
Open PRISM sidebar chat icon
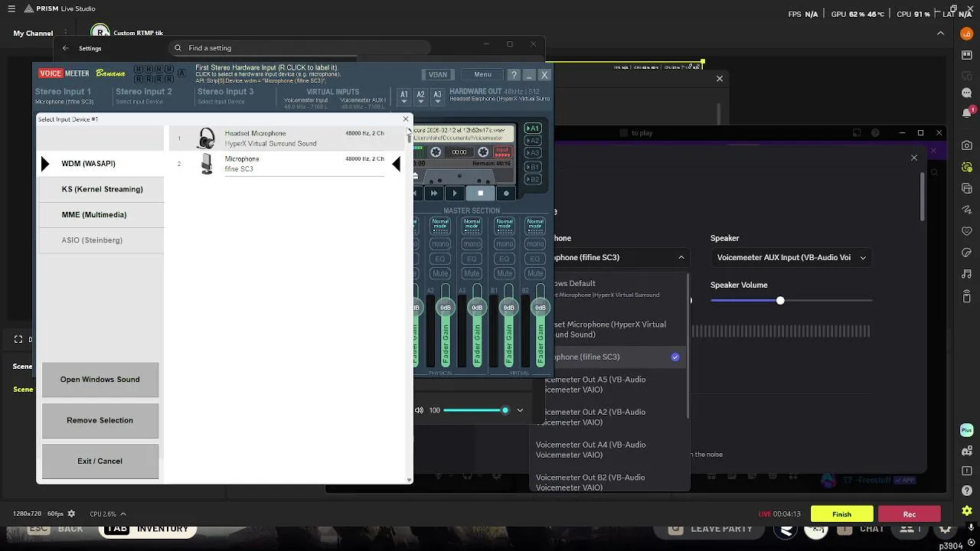(967, 92)
